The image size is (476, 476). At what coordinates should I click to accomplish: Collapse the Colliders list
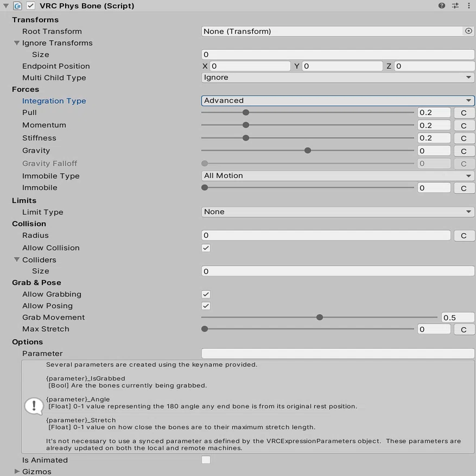(x=17, y=259)
